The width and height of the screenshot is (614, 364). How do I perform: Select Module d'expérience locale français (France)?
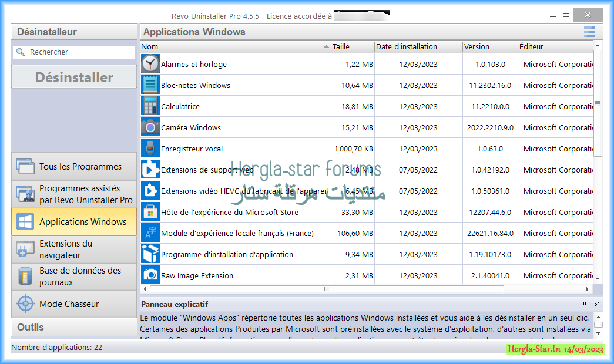pyautogui.click(x=367, y=233)
